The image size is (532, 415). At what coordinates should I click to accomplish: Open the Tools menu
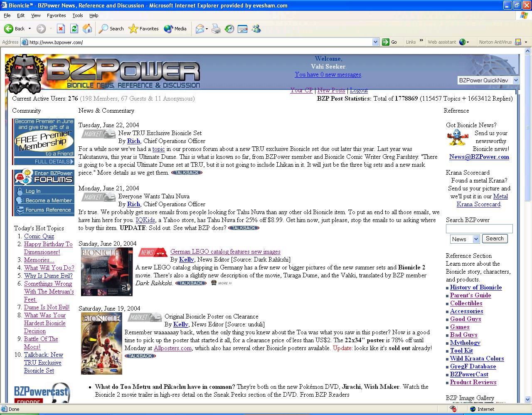[78, 15]
